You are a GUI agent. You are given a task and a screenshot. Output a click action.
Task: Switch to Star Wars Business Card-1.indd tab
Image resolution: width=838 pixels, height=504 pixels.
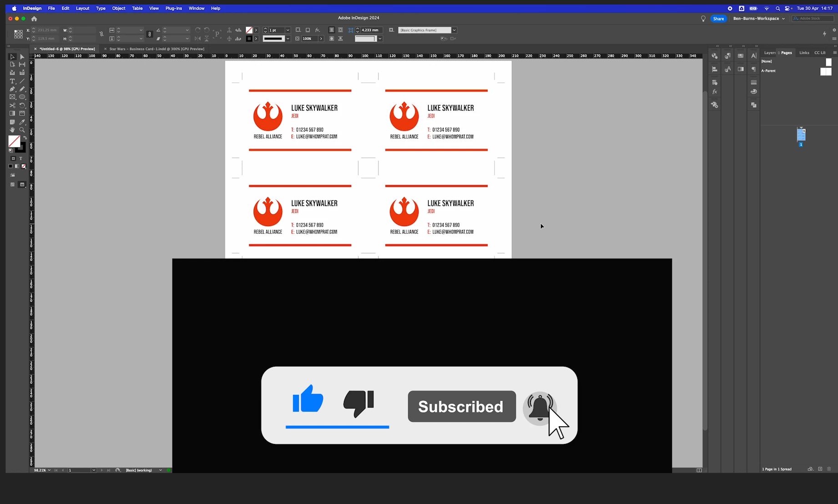pos(156,49)
